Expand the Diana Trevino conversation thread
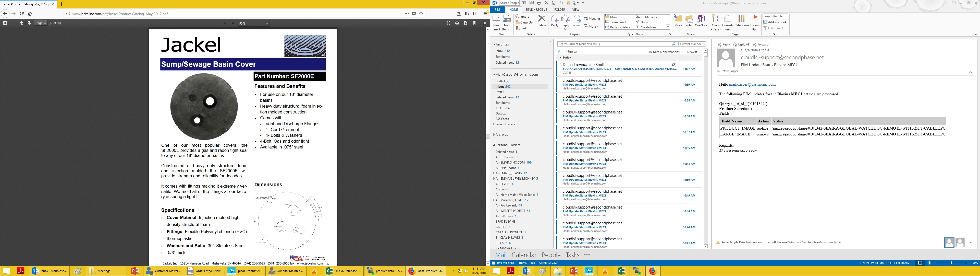This screenshot has height=276, width=980. [560, 64]
